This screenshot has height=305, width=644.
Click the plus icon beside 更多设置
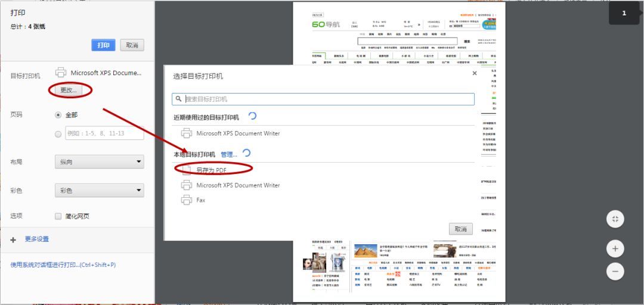click(14, 239)
